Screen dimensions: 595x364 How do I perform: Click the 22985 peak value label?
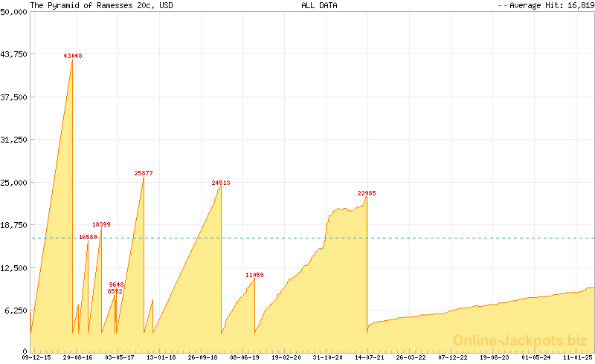click(x=367, y=193)
